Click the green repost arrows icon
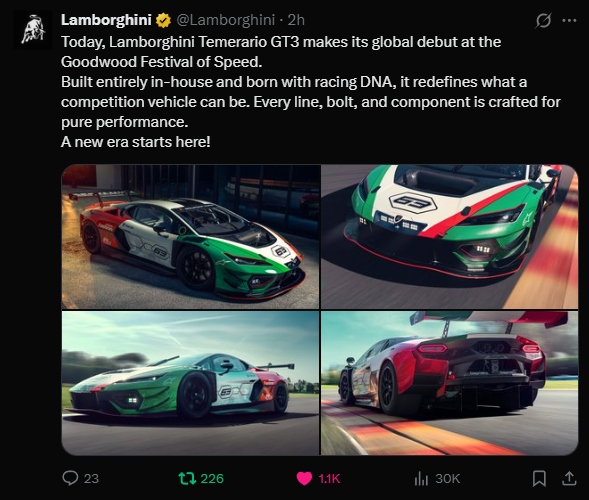Image resolution: width=589 pixels, height=500 pixels. [x=187, y=478]
